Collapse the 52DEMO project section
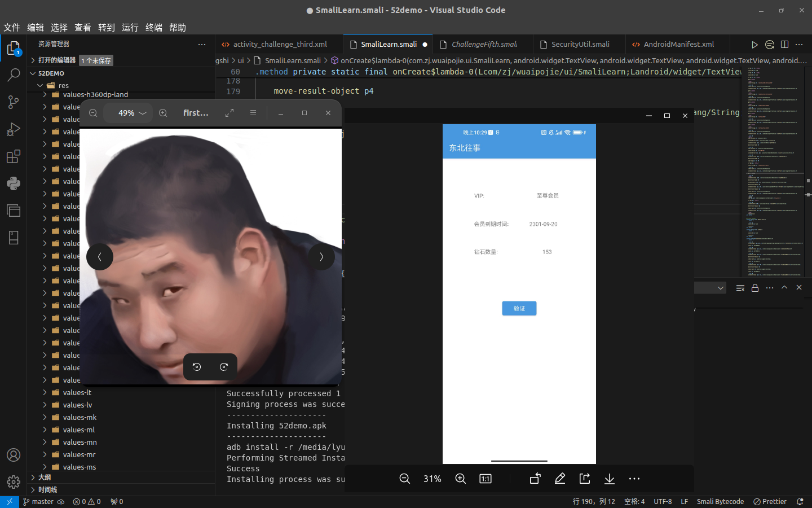Screen dimensions: 812x508 click(x=51, y=73)
